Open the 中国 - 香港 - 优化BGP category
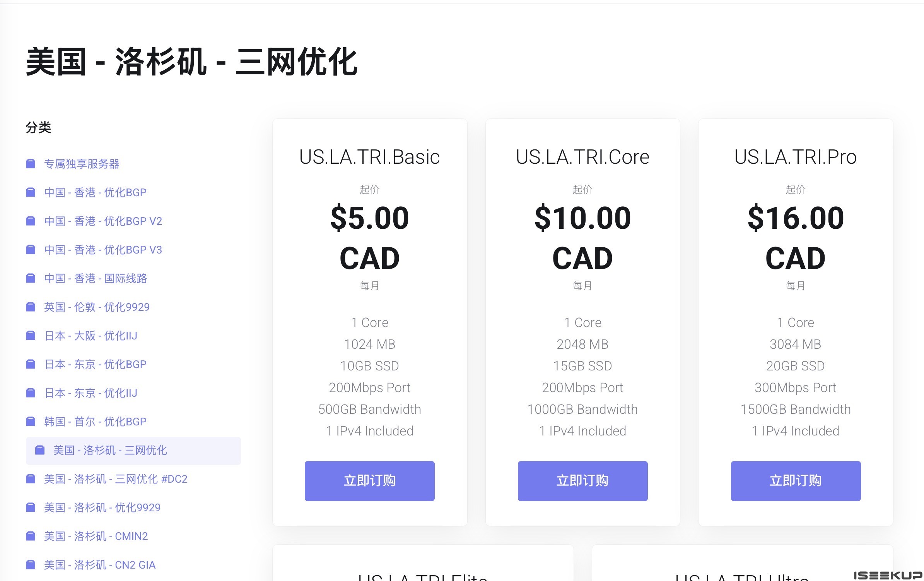The image size is (924, 581). tap(95, 192)
